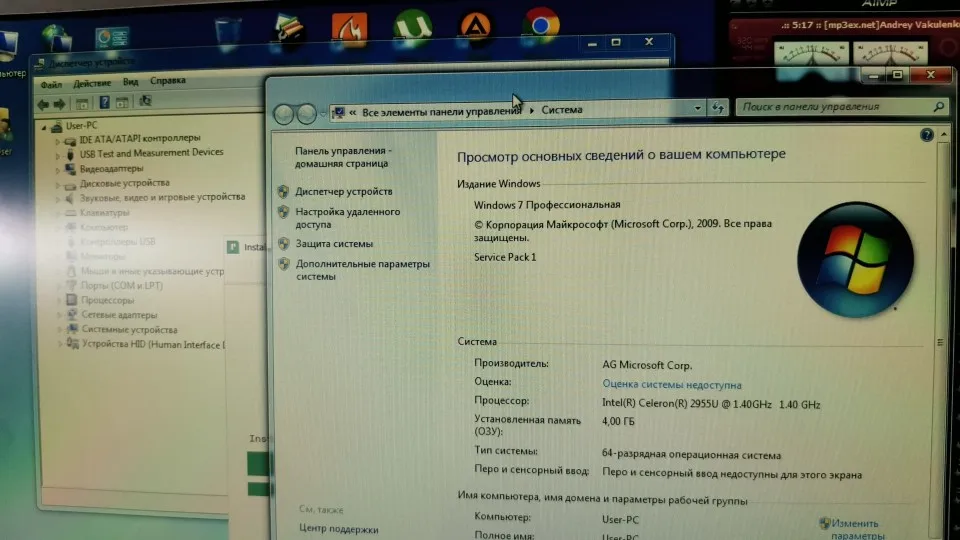
Task: Open the globe network desktop icon
Action: (57, 37)
